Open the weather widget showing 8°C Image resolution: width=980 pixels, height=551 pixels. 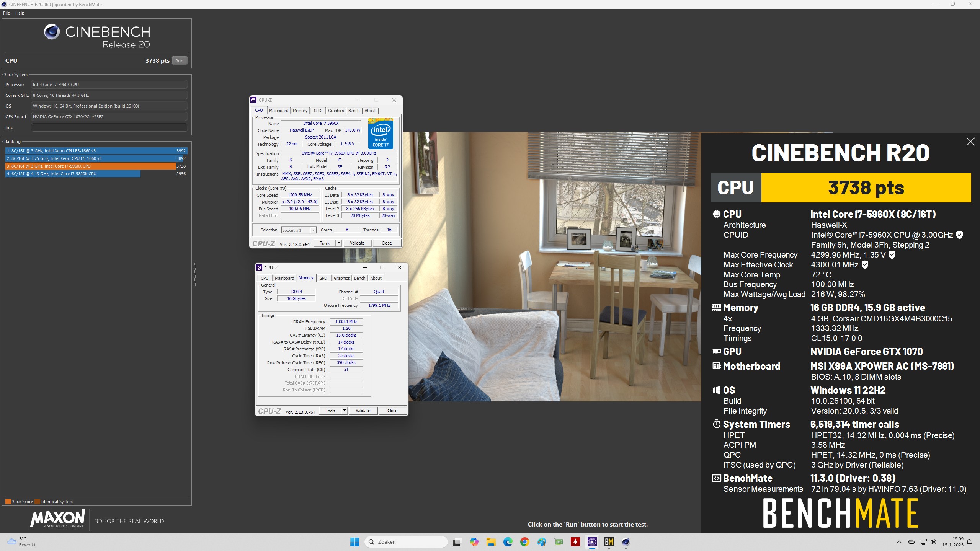(x=22, y=542)
